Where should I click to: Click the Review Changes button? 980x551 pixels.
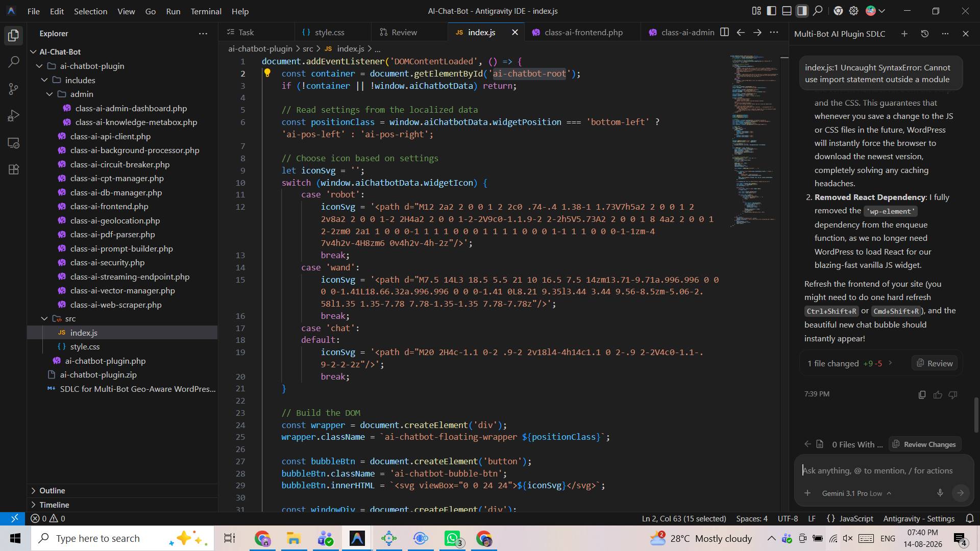[925, 444]
